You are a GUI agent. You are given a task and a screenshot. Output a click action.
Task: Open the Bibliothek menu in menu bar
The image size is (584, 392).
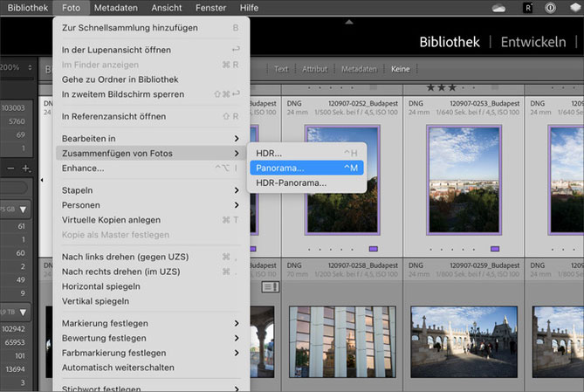(x=28, y=8)
